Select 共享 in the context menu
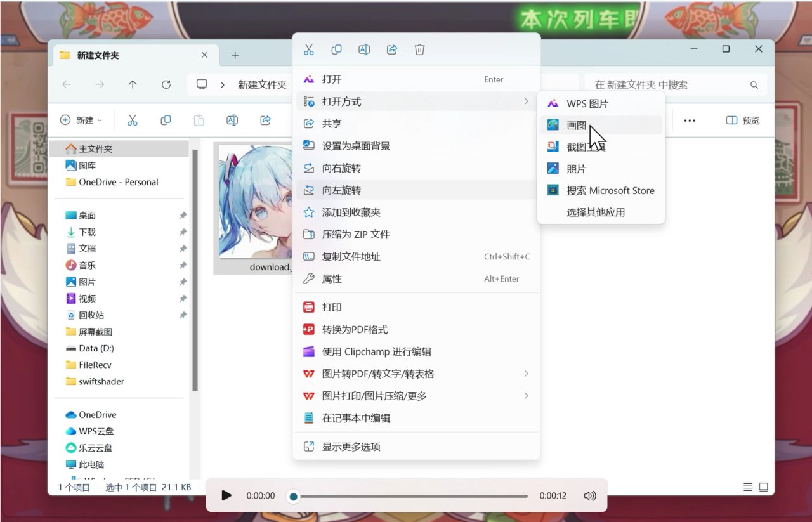Screen dimensions: 812x522 [416, 124]
